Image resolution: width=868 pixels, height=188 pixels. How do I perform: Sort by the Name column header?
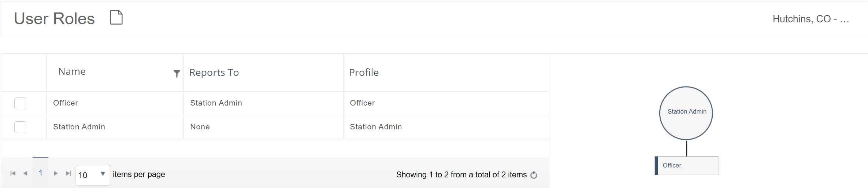point(72,71)
